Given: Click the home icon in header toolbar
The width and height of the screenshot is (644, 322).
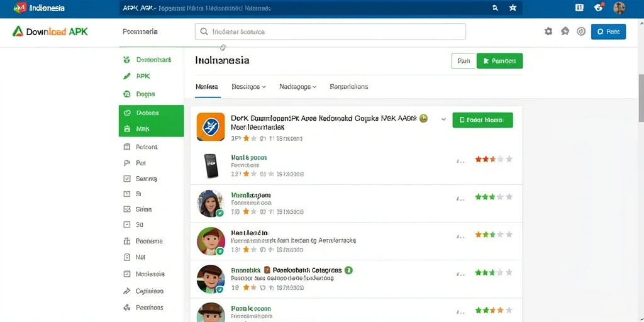Looking at the screenshot, I should coord(565,31).
